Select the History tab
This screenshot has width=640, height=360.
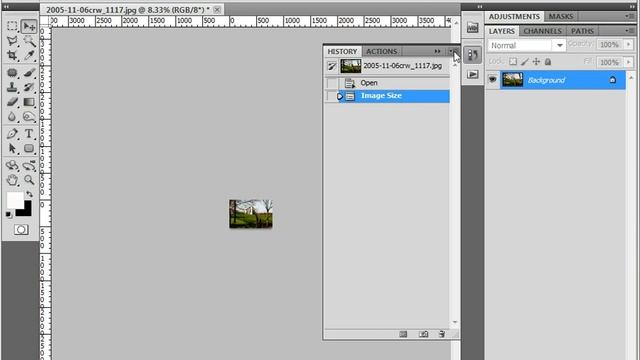click(x=342, y=51)
